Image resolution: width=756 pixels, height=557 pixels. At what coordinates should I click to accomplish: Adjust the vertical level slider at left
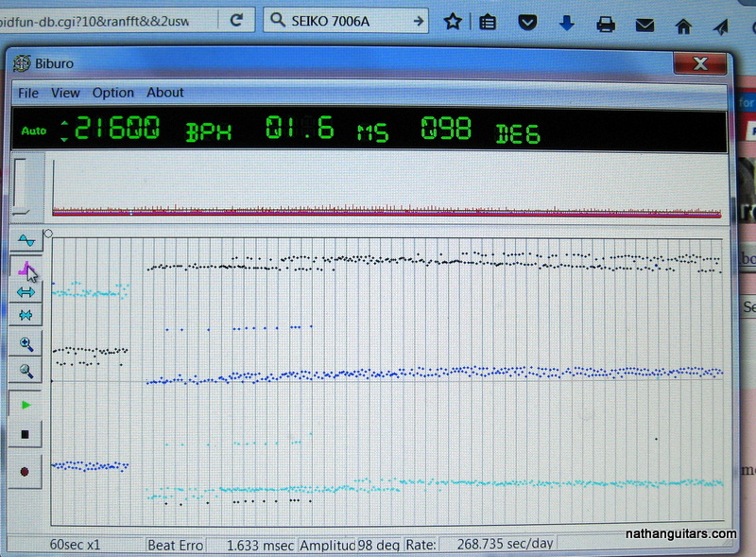pyautogui.click(x=21, y=184)
